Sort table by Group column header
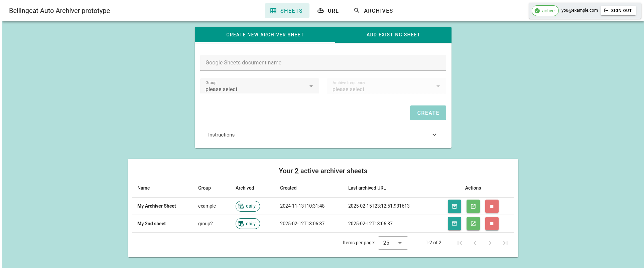Viewport: 644px width, 268px height. [205, 188]
